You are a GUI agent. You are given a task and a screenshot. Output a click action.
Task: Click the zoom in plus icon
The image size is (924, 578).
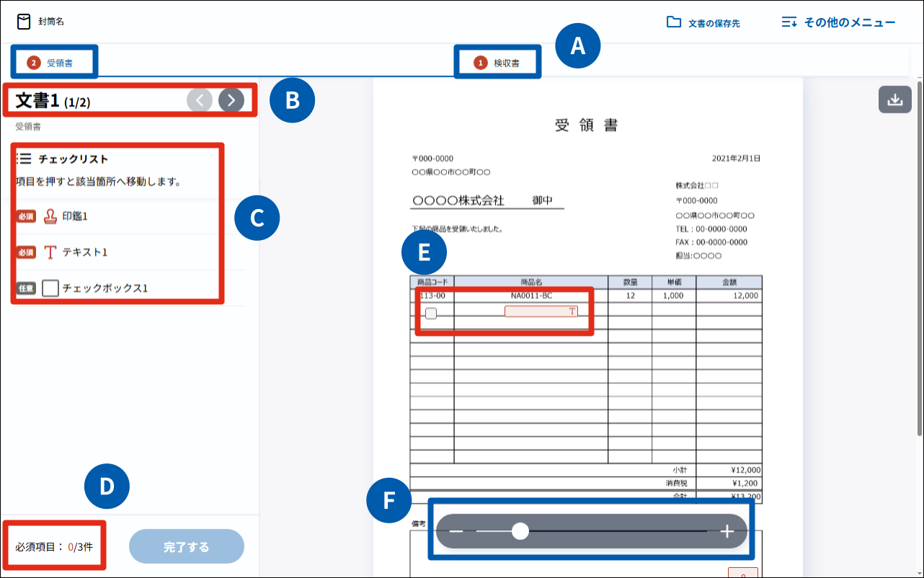point(727,532)
